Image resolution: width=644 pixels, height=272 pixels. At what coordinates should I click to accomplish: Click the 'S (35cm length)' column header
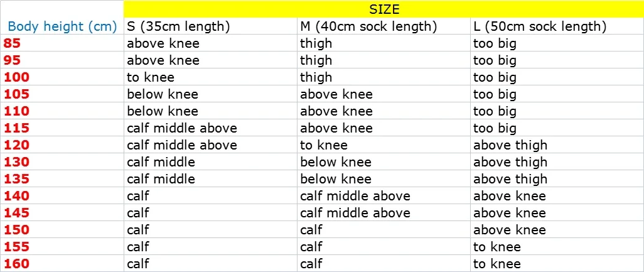[x=178, y=26]
